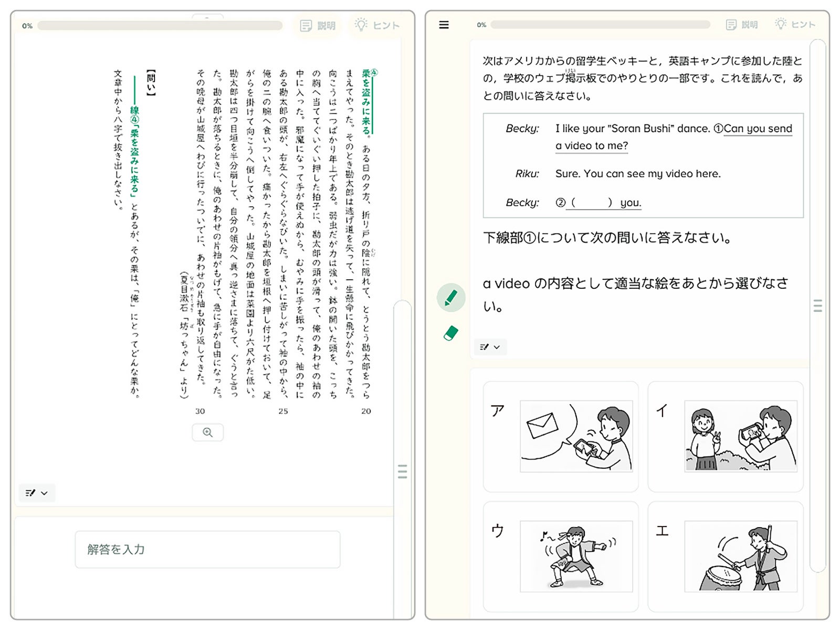Select answer picture エ with the taiko drum
Image resolution: width=840 pixels, height=630 pixels.
pos(726,556)
